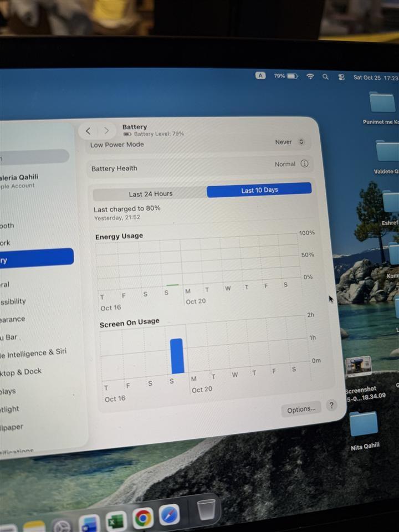Image resolution: width=399 pixels, height=532 pixels.
Task: Switch to the Last 24 Hours tab
Action: 150,194
